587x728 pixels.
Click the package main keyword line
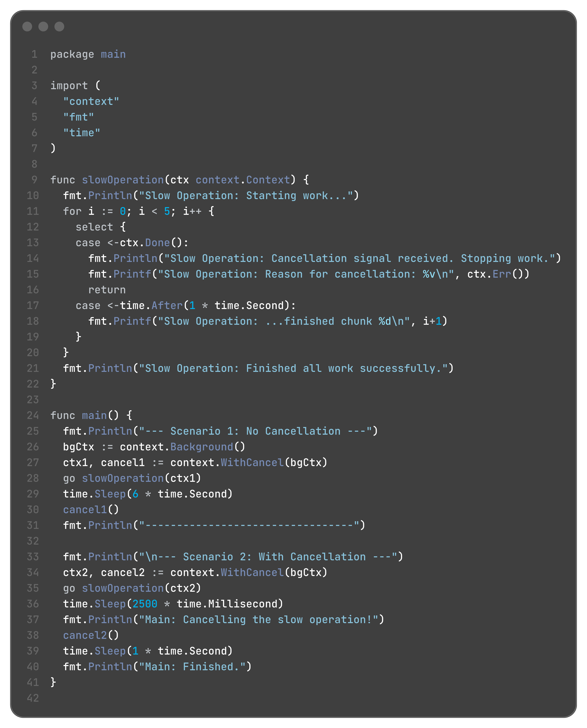(x=88, y=54)
